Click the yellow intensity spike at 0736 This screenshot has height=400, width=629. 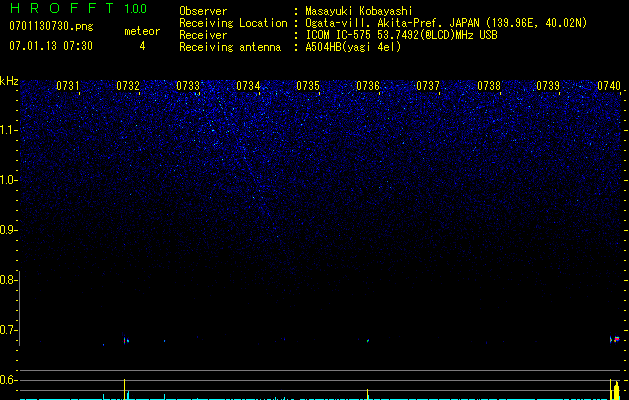[367, 394]
